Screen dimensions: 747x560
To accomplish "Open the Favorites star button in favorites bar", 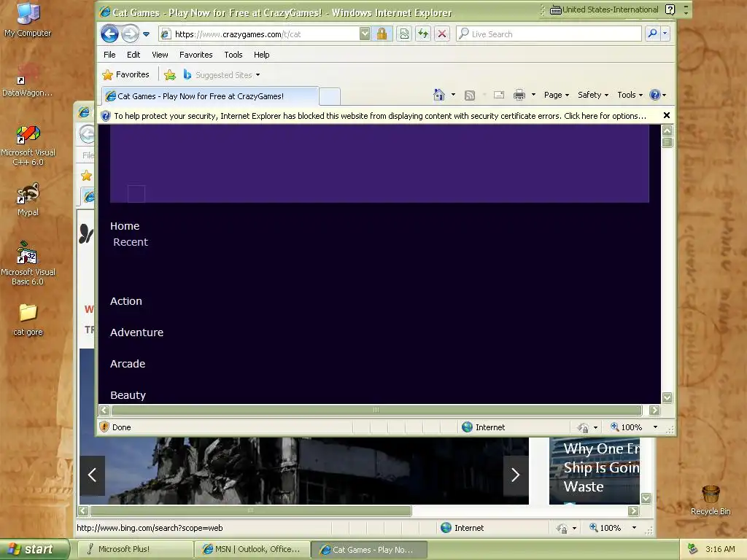I will pyautogui.click(x=126, y=75).
